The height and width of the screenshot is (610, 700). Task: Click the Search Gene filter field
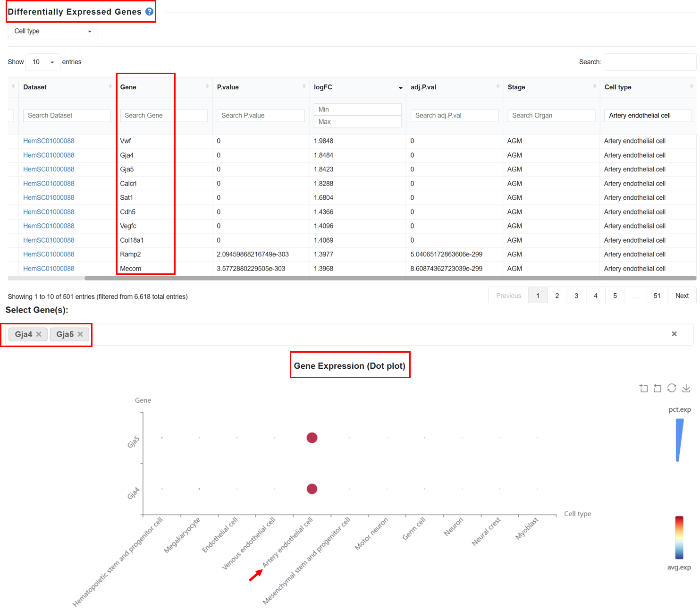click(164, 116)
